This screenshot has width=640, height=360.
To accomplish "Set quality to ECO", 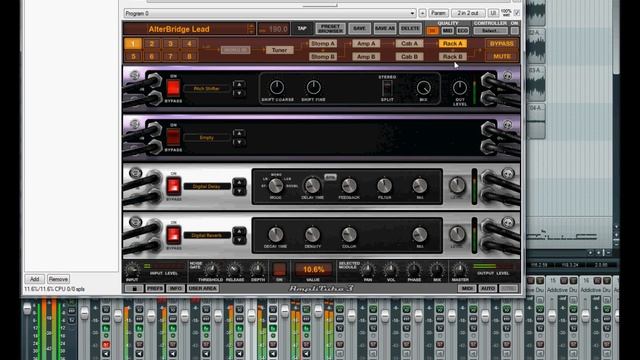I will (x=462, y=31).
